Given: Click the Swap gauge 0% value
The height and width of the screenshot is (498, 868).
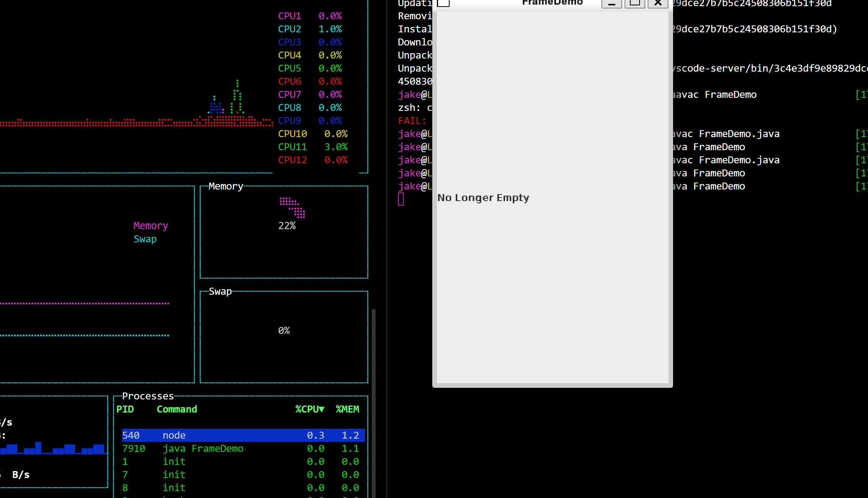Looking at the screenshot, I should click(x=284, y=330).
